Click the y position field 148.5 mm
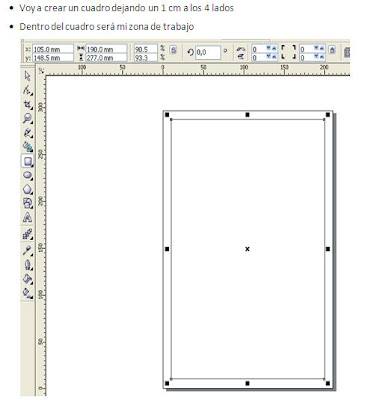This screenshot has width=383, height=400. tap(53, 58)
